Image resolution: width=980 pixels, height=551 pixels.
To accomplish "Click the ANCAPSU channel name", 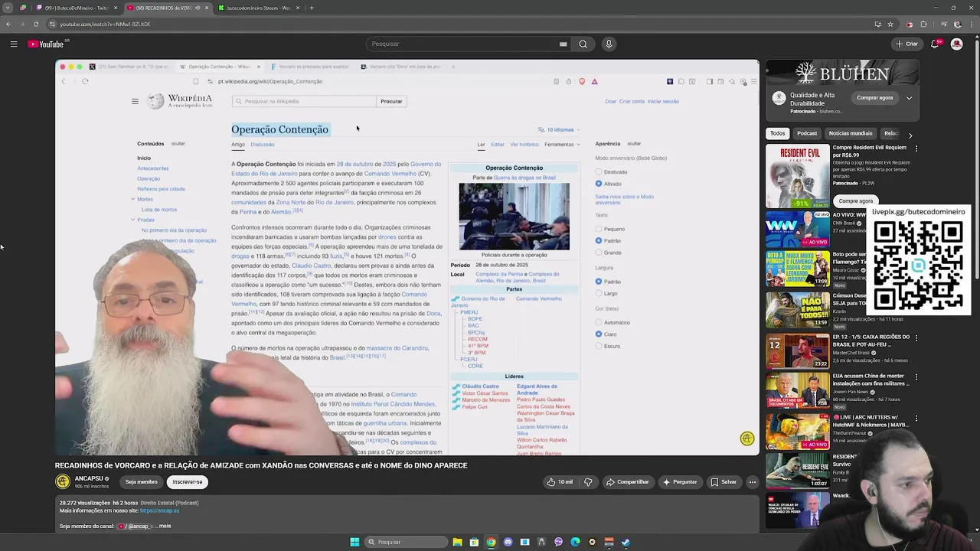I will coord(89,478).
